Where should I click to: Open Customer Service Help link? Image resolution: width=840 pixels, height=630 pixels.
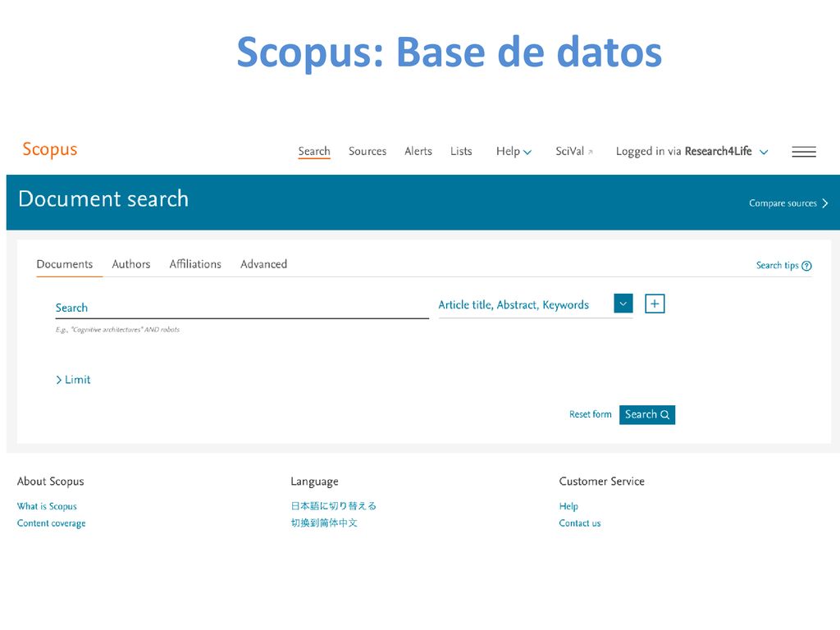(x=568, y=506)
